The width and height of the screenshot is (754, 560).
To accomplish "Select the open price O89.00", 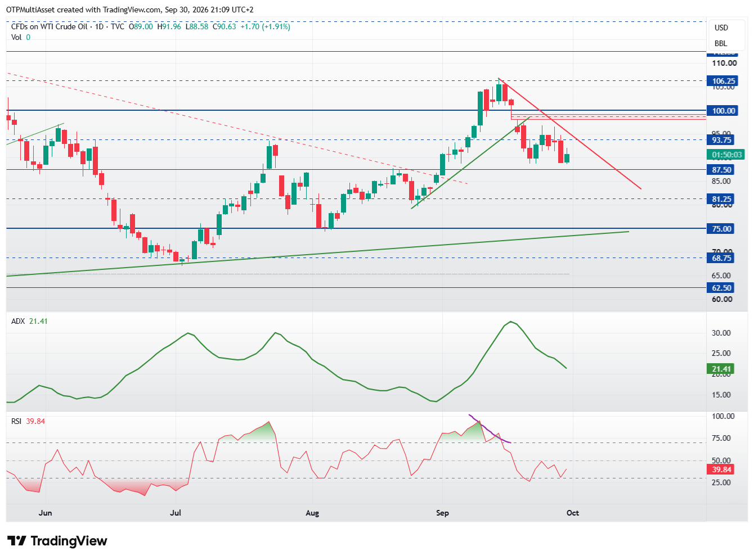I will pyautogui.click(x=141, y=26).
